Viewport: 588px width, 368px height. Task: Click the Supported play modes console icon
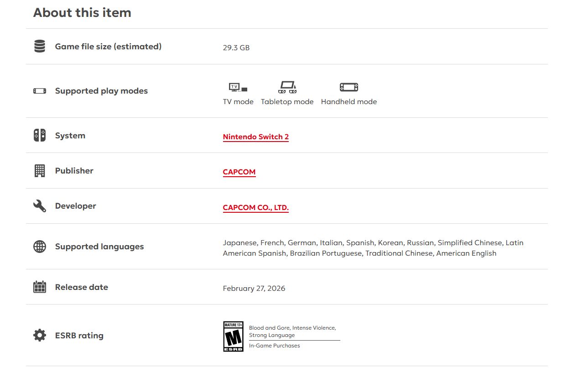[x=40, y=91]
